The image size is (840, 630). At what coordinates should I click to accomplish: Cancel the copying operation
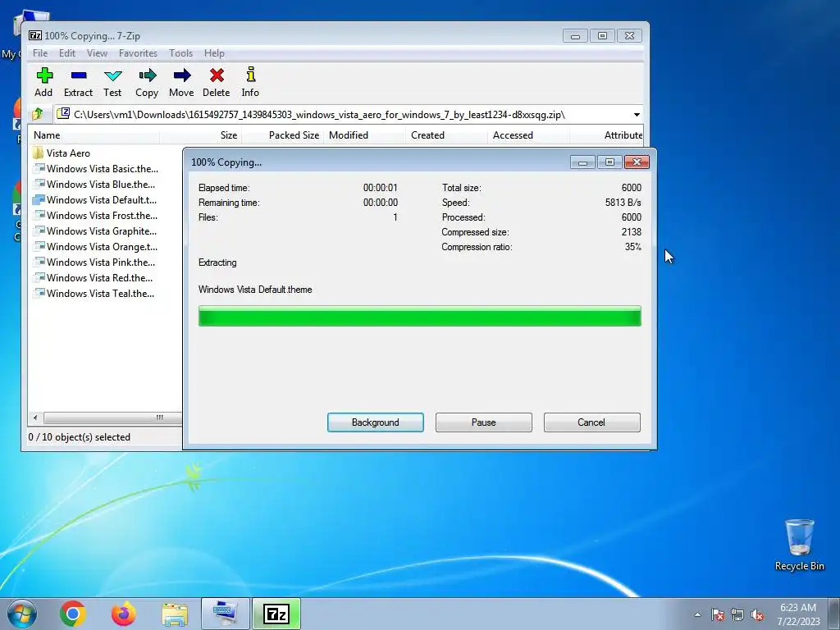pyautogui.click(x=592, y=422)
